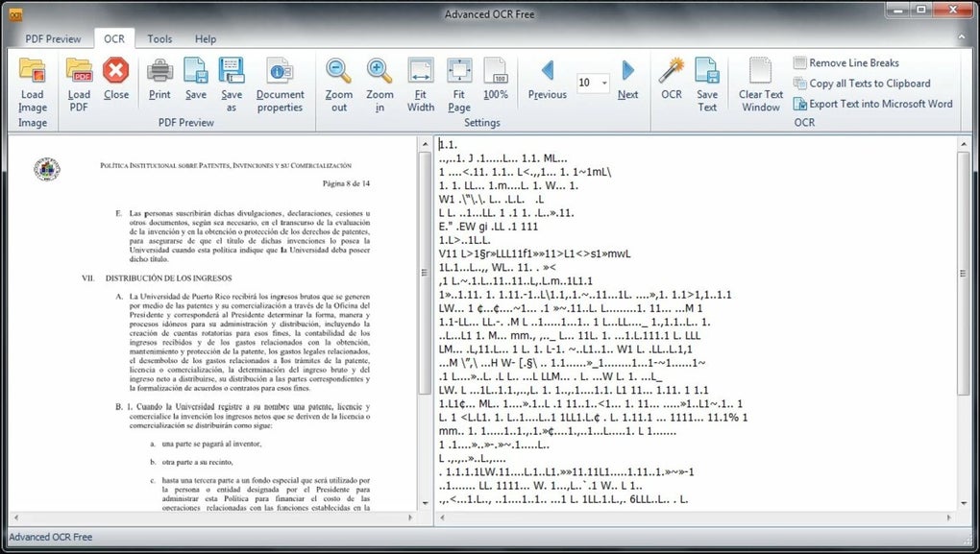Open the Help tab

tap(205, 39)
